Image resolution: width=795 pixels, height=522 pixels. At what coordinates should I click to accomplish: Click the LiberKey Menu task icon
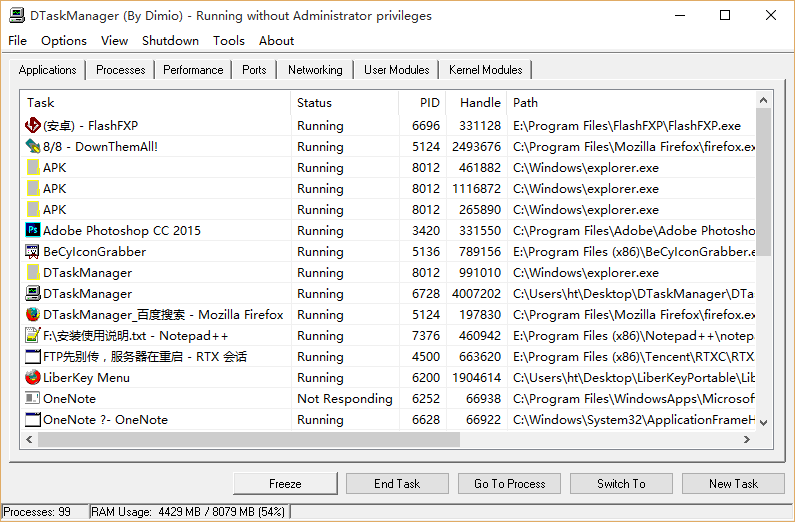33,378
